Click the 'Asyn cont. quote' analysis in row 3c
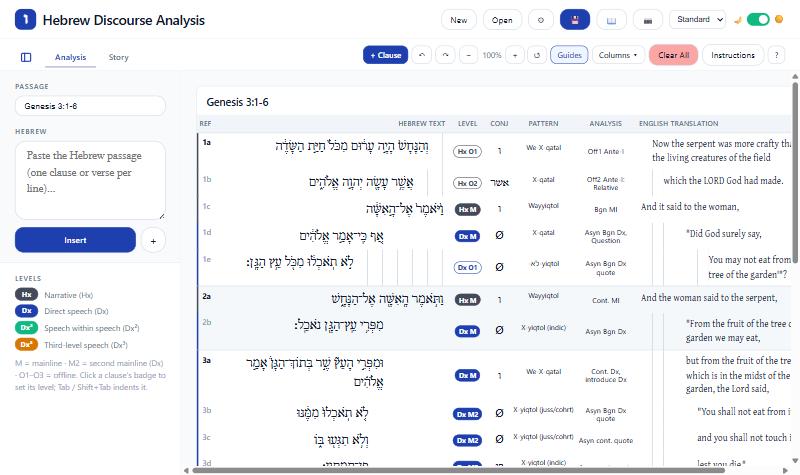 [606, 440]
